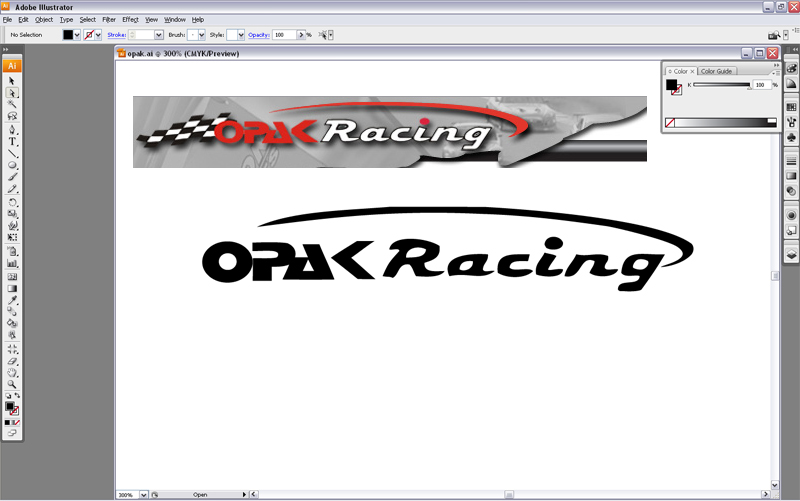Open the Object menu
Screen dimensions: 800x501
[x=44, y=19]
